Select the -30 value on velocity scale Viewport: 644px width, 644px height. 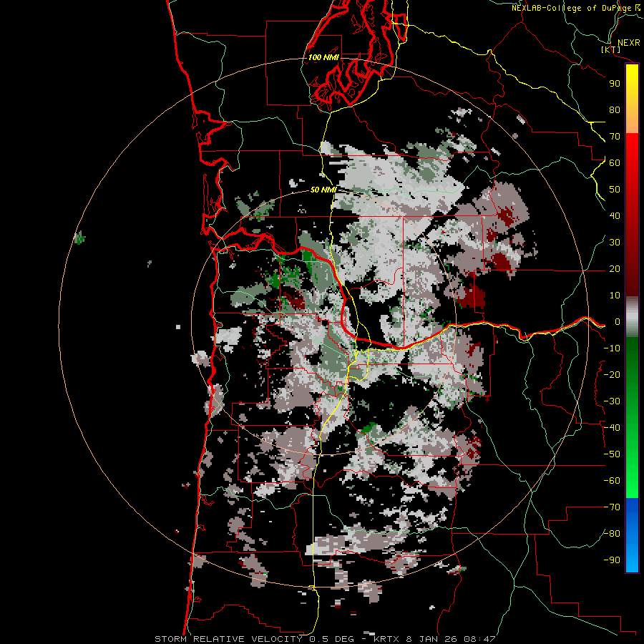point(612,401)
